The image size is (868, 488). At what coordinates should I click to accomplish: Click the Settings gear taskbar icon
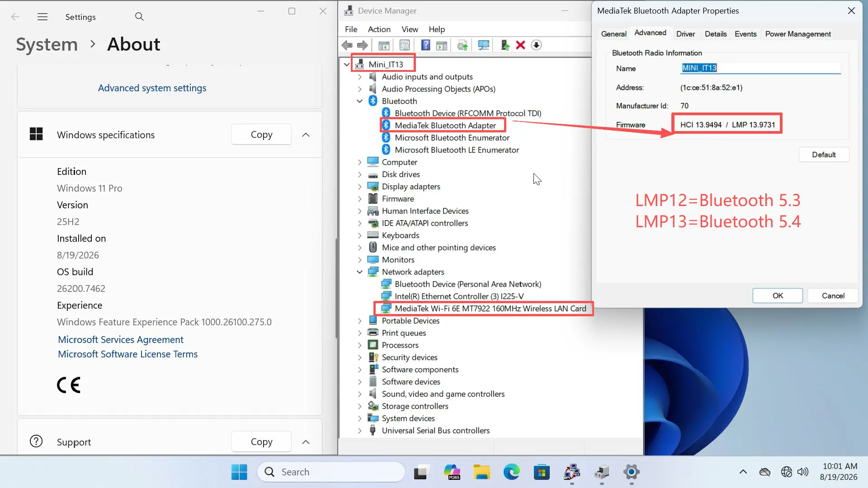pos(632,472)
